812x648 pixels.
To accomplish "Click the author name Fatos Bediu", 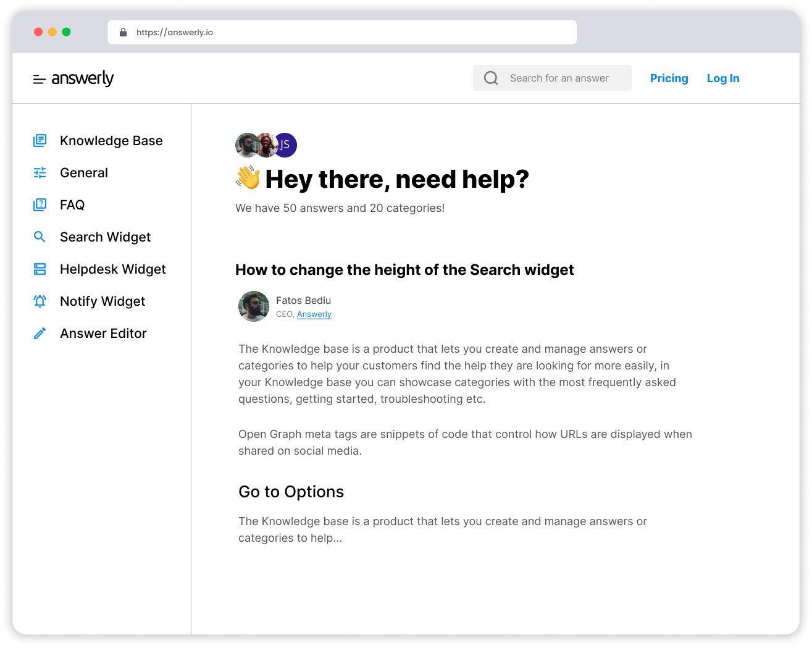I will (303, 301).
